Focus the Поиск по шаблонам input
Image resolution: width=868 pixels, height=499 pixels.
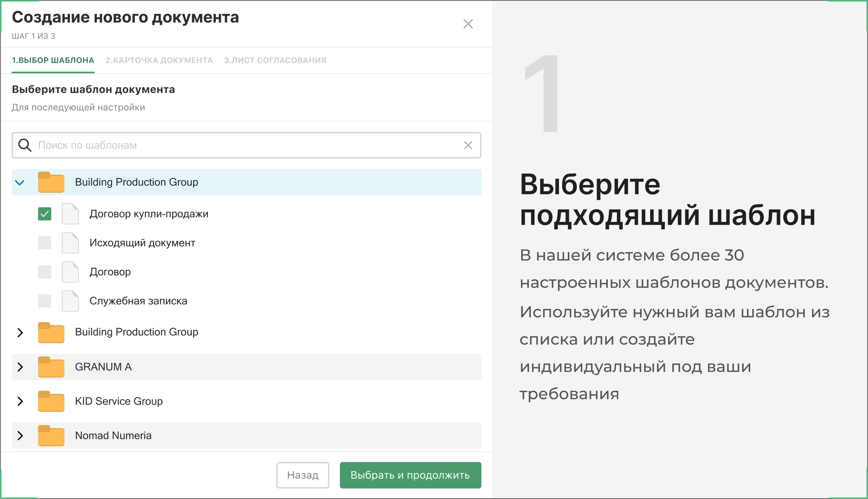pos(247,145)
